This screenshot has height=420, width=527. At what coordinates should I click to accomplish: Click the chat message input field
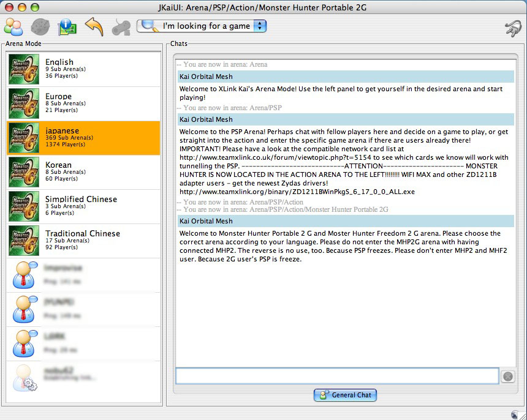pyautogui.click(x=336, y=376)
